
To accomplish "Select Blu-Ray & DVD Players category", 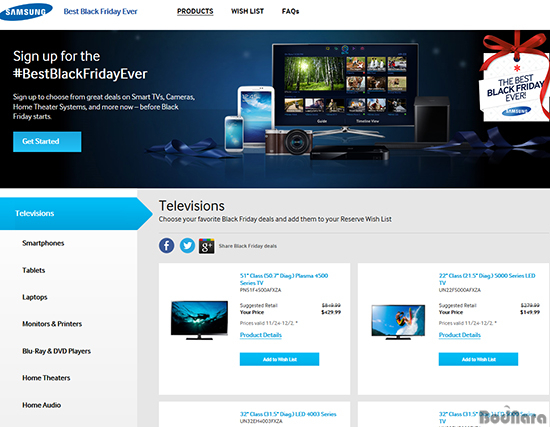I will pos(56,351).
